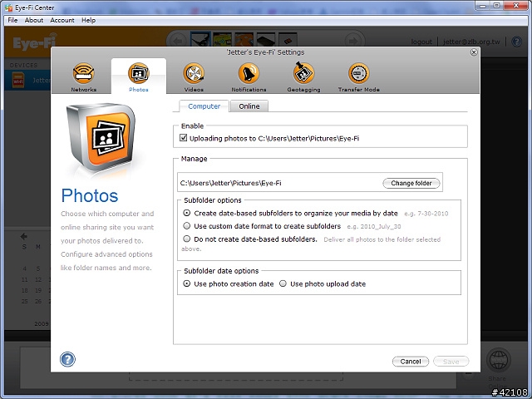This screenshot has height=399, width=532.
Task: Click calendar day 12 in main window
Action: click(38, 279)
